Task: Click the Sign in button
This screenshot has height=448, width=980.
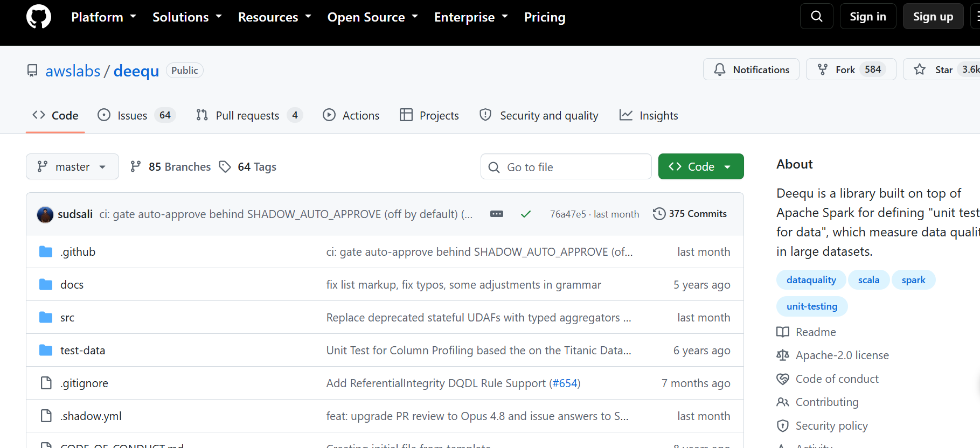Action: 867,16
